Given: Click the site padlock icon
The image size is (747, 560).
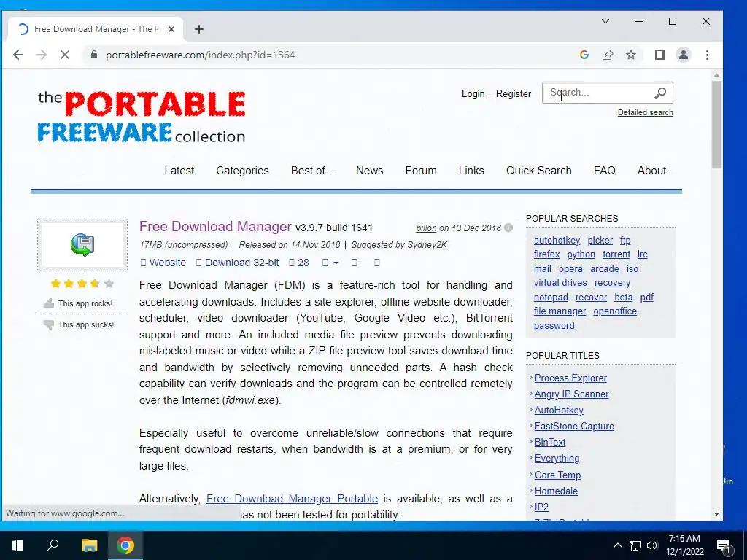Looking at the screenshot, I should [x=94, y=55].
